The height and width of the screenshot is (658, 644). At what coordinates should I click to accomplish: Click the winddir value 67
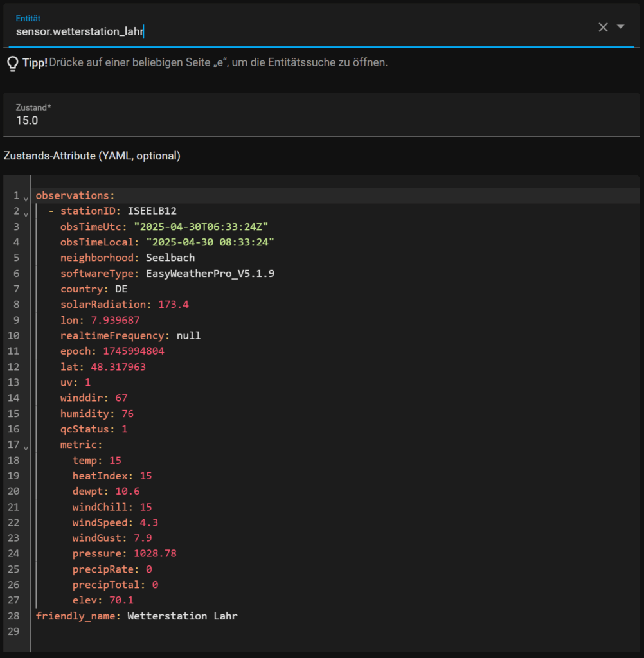121,398
